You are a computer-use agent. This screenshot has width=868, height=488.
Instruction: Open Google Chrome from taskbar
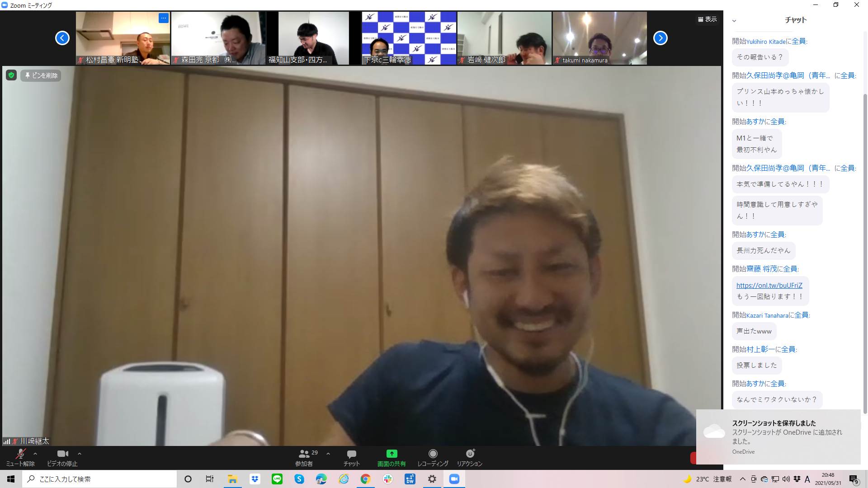click(x=366, y=479)
